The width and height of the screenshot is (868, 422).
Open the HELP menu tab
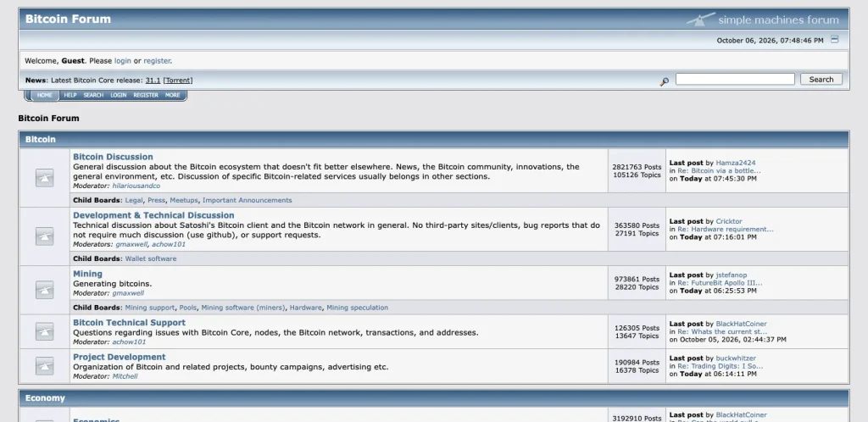[x=70, y=95]
